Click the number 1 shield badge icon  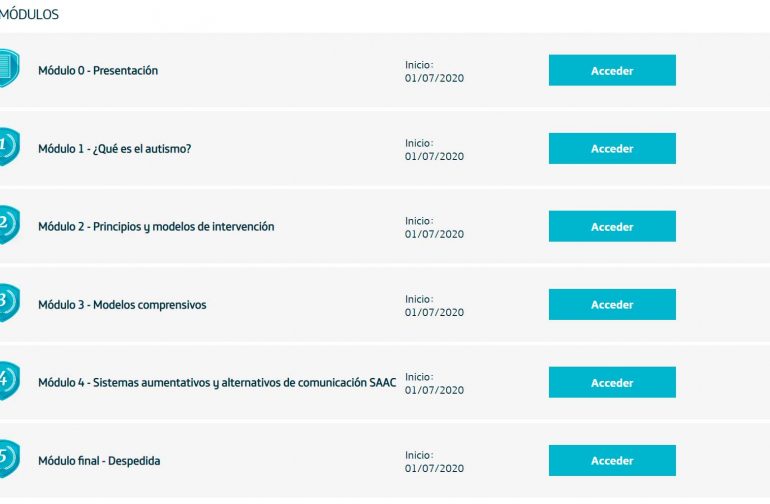pos(9,146)
